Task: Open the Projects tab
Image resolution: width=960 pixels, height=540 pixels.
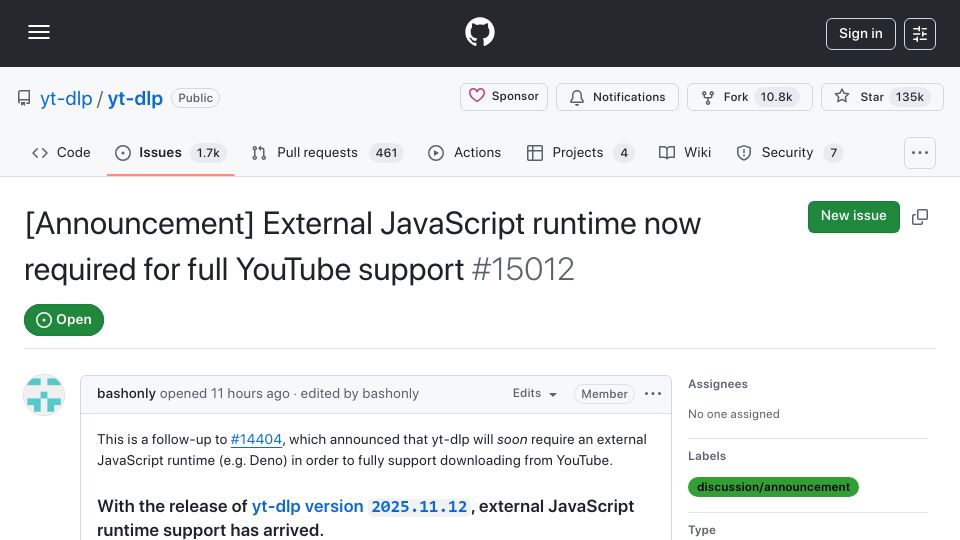Action: [x=580, y=152]
